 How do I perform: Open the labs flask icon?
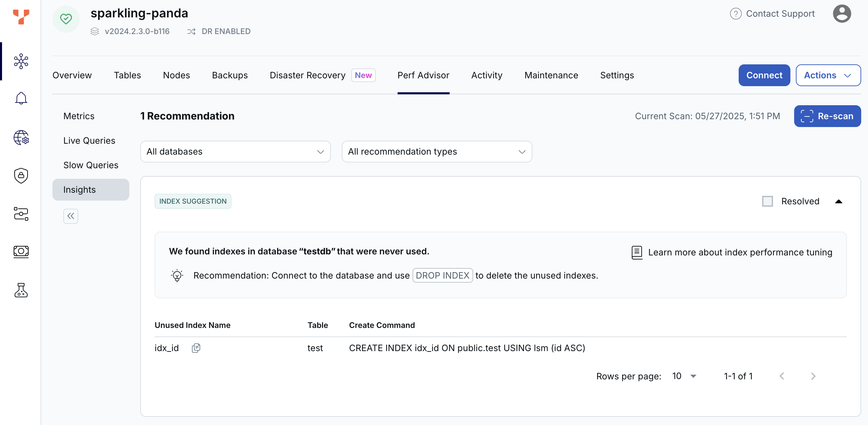pyautogui.click(x=21, y=290)
